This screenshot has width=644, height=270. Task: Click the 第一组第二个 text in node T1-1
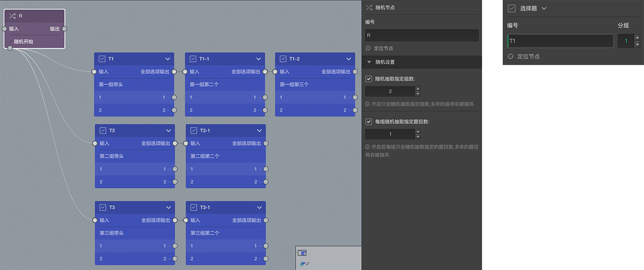[204, 84]
